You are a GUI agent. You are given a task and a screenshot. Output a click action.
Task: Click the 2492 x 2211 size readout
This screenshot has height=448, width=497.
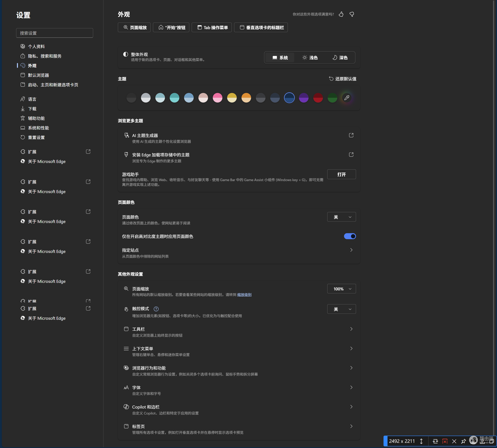402,441
